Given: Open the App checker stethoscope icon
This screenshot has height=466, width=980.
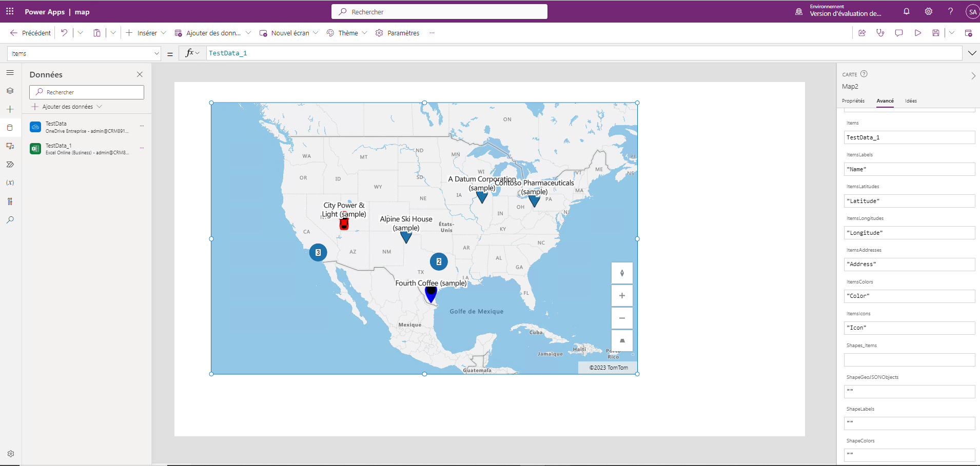Looking at the screenshot, I should 880,33.
